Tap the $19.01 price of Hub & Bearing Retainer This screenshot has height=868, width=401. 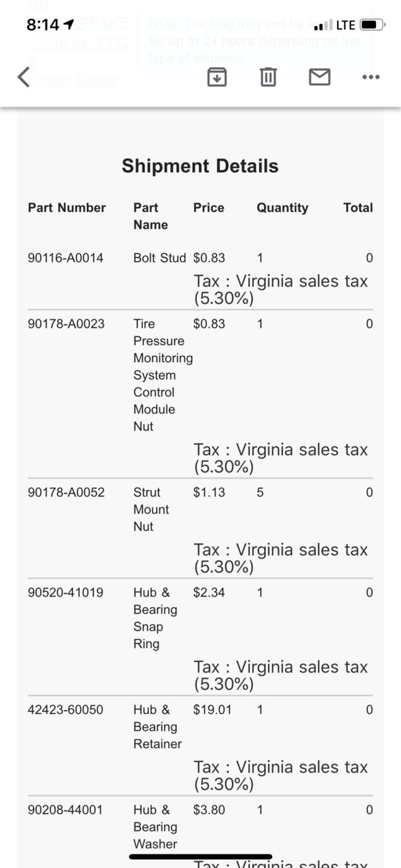point(212,709)
